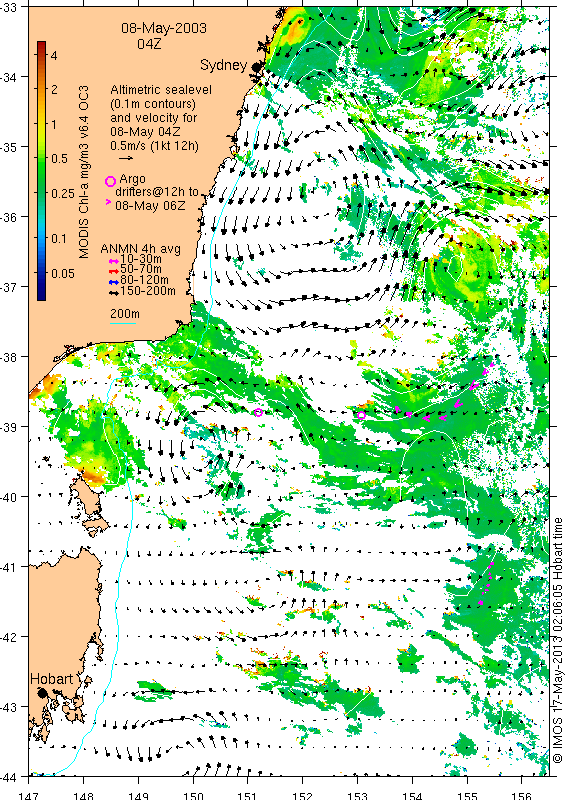Viewport: 570px width, 800px height.
Task: Click the Argo float circle near longitude 151
Action: (x=258, y=412)
